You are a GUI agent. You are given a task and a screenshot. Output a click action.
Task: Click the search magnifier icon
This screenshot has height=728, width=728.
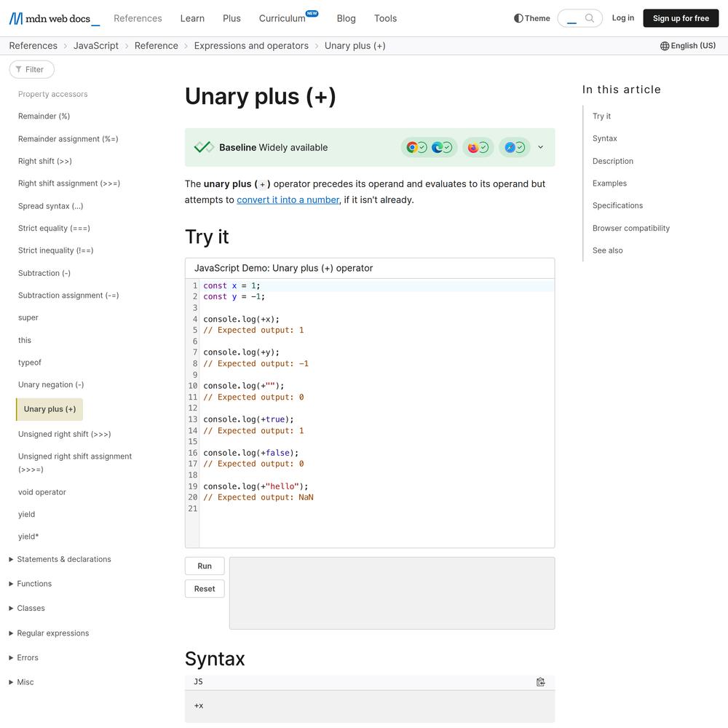pyautogui.click(x=589, y=18)
